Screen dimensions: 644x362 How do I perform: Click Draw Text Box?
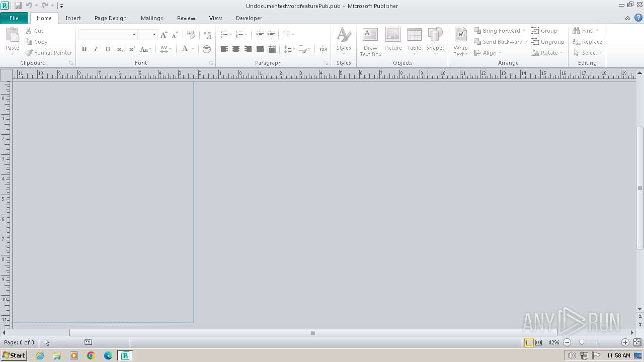[x=370, y=42]
